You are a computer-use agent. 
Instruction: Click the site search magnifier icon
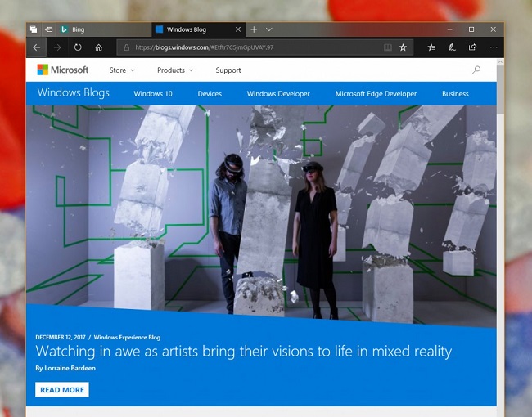point(476,70)
